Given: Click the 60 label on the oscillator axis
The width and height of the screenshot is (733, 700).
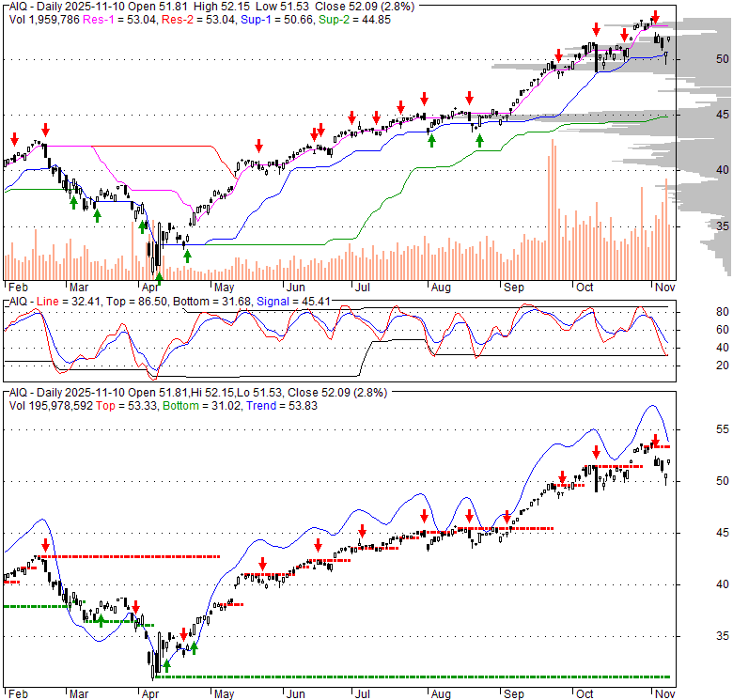Looking at the screenshot, I should point(723,330).
